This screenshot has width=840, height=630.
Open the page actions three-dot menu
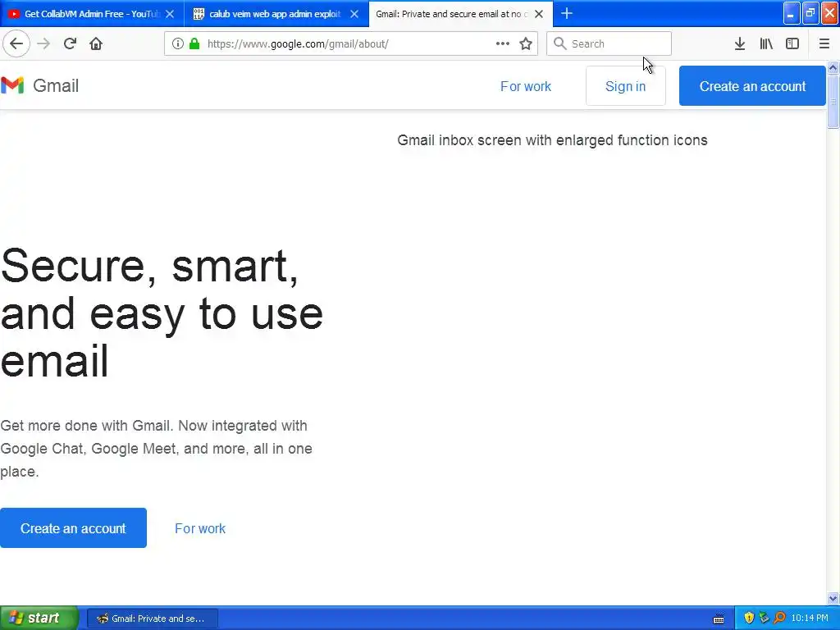[x=503, y=43]
